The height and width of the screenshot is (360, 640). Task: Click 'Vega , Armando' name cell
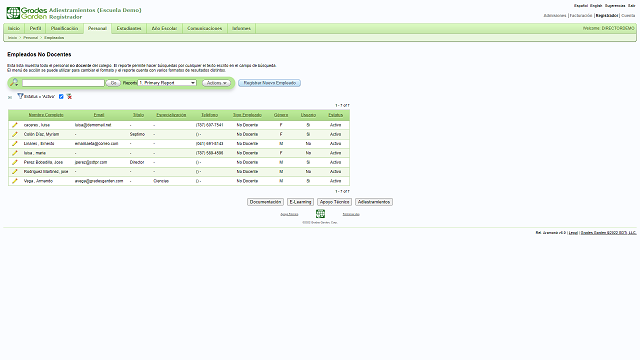(38, 181)
